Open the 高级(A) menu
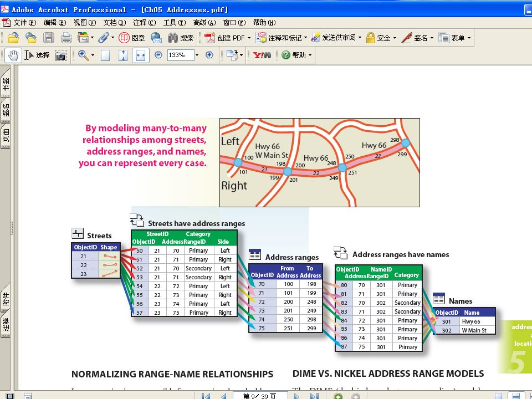This screenshot has height=399, width=532. point(204,23)
